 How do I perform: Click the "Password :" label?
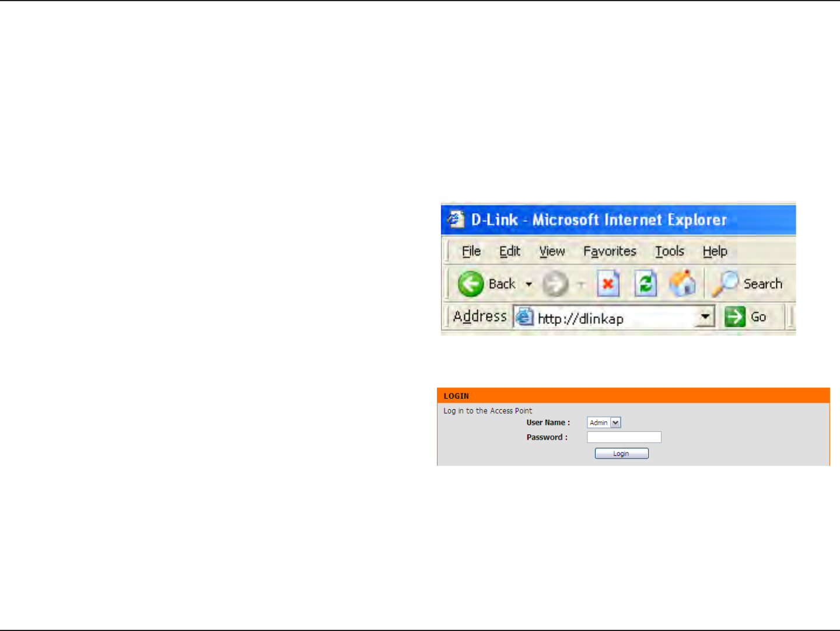point(547,437)
